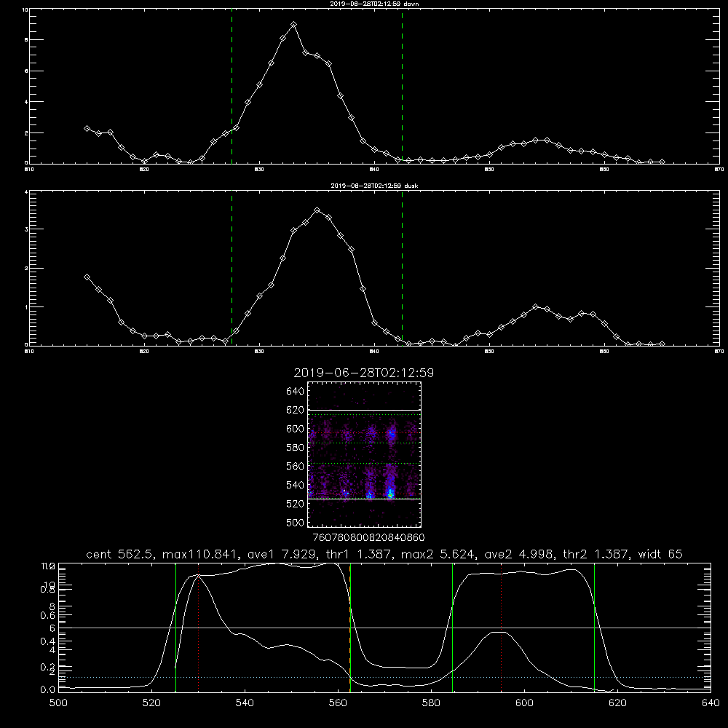Click the first data point of the dawn curve
Image resolution: width=728 pixels, height=728 pixels.
coord(87,128)
